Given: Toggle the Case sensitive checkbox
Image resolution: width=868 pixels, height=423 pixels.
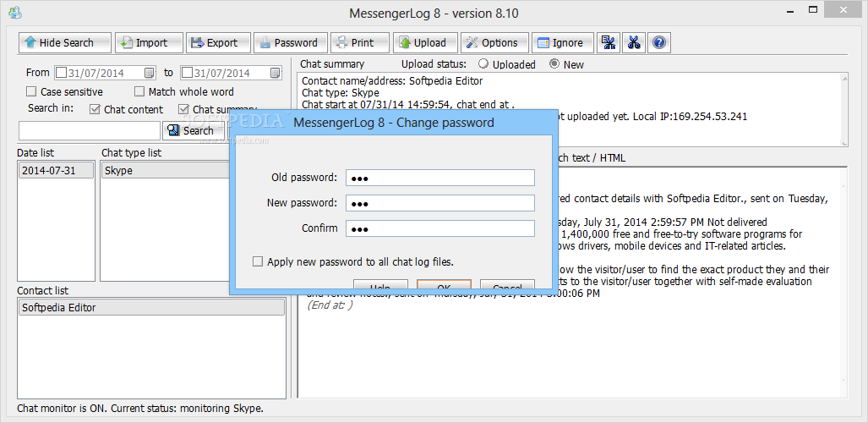Looking at the screenshot, I should click(31, 91).
